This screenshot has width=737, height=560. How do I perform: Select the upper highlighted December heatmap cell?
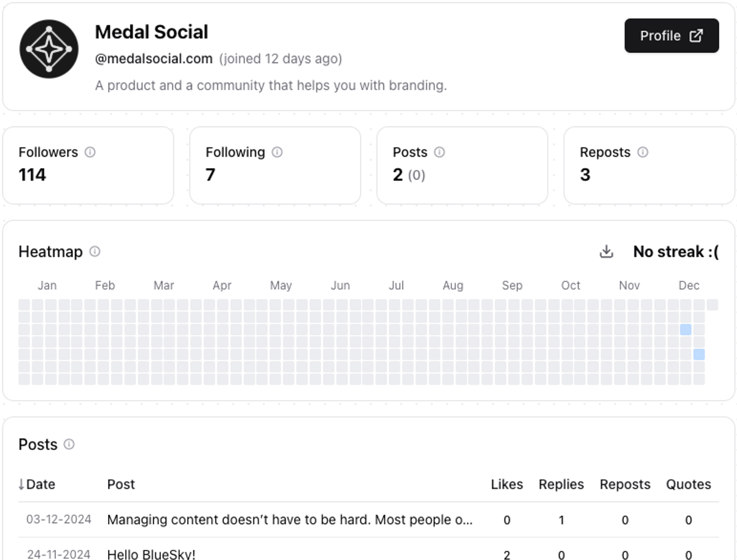[686, 330]
